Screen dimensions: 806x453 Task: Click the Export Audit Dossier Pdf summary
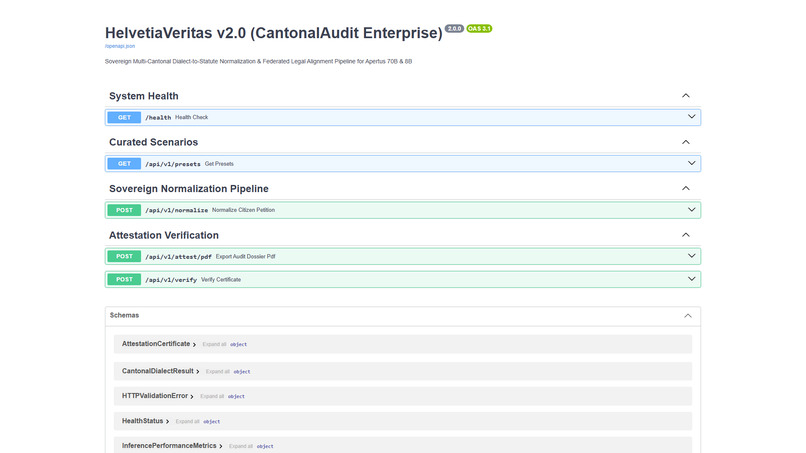click(245, 256)
